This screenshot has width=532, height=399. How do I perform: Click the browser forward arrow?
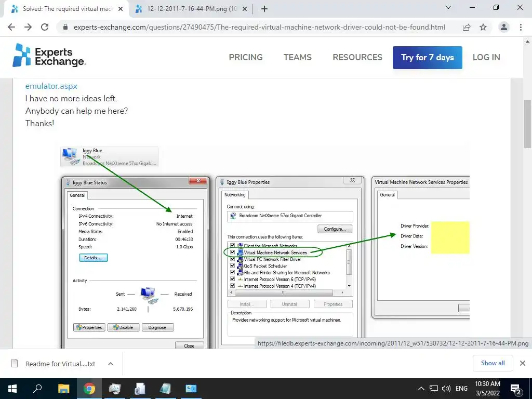28,27
